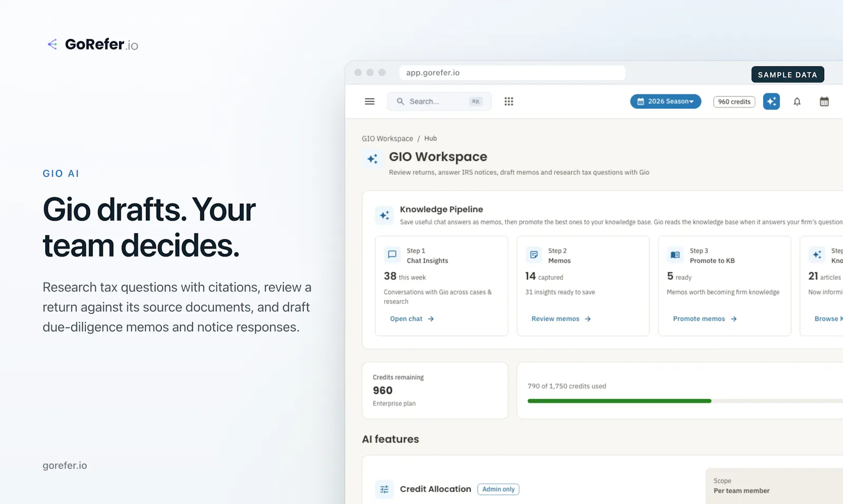843x504 pixels.
Task: Click '31 insights ready to save'
Action: point(560,292)
